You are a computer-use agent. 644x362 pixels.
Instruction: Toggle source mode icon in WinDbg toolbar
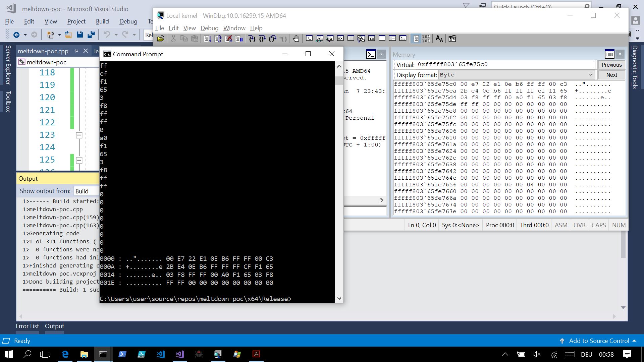416,39
